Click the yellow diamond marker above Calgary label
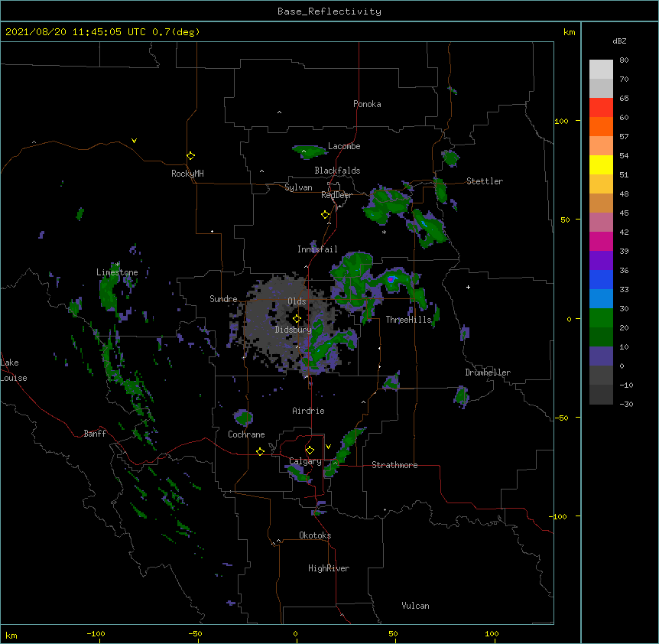Image resolution: width=659 pixels, height=644 pixels. click(x=310, y=450)
